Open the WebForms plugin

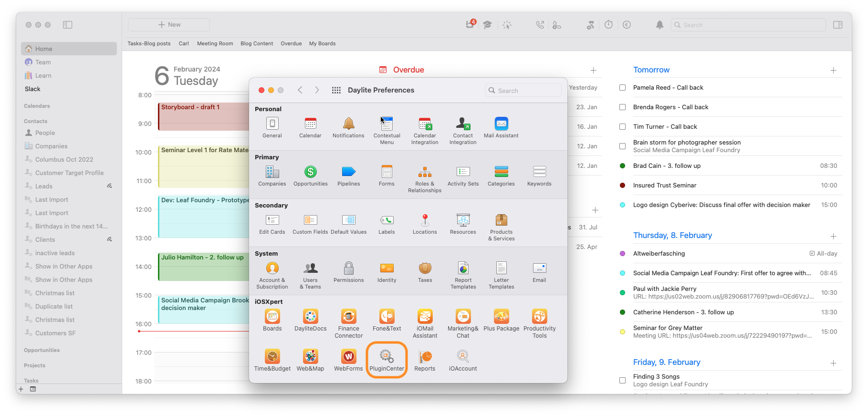tap(348, 360)
